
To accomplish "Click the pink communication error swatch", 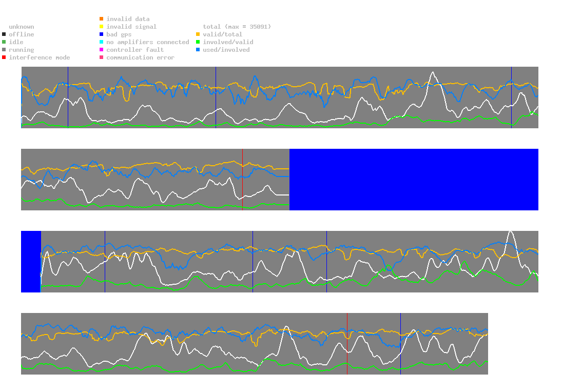I will (x=102, y=57).
